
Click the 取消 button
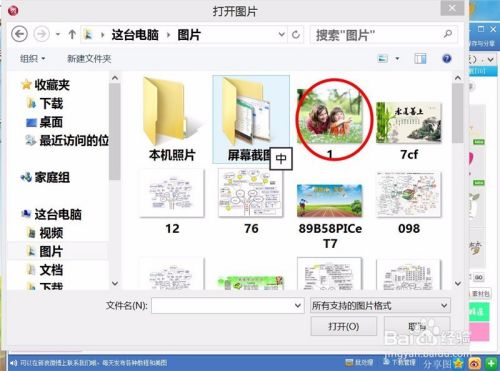pos(417,326)
